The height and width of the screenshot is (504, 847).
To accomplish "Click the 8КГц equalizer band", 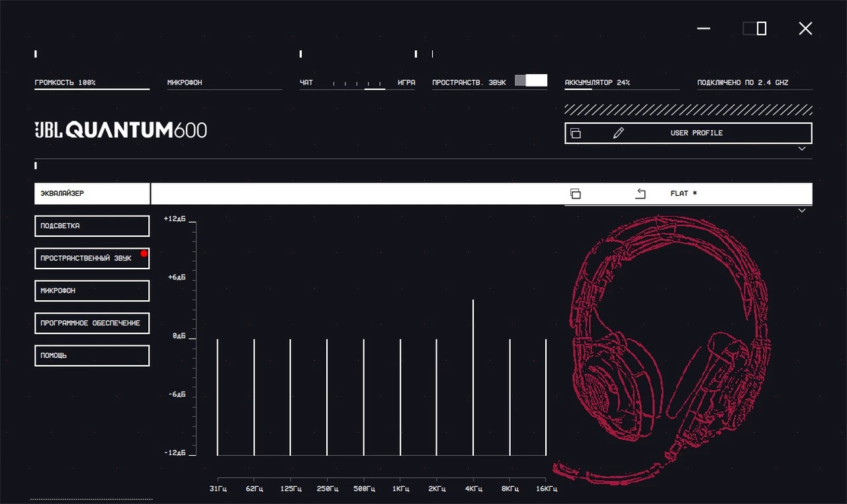I will point(510,397).
